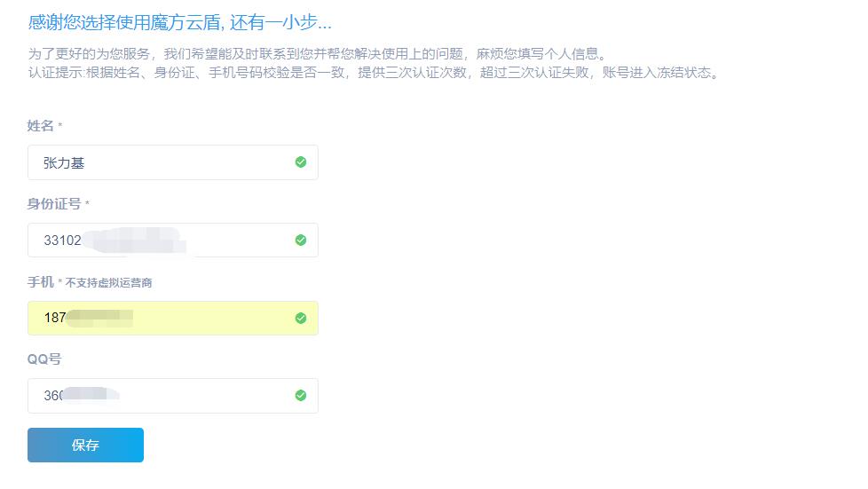
Task: Click the green checkmark in the 手机 field
Action: (301, 318)
